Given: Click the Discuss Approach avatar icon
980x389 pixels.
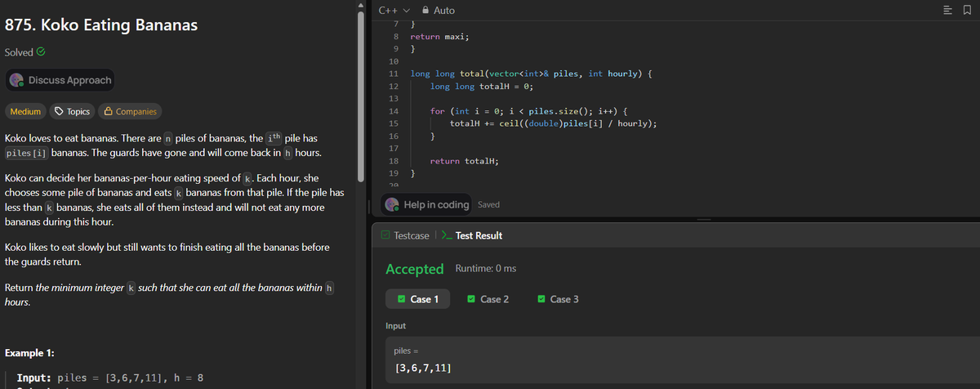Looking at the screenshot, I should (18, 80).
